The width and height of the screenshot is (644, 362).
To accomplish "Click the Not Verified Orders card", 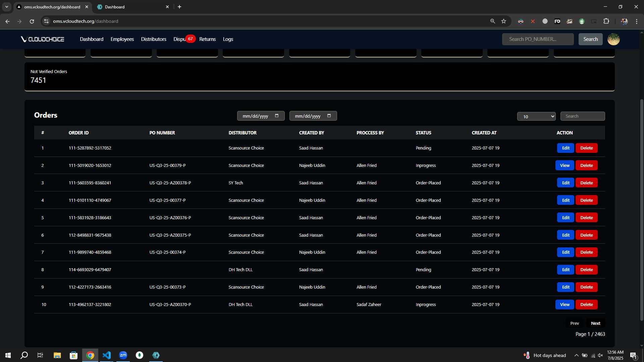I will [x=319, y=77].
